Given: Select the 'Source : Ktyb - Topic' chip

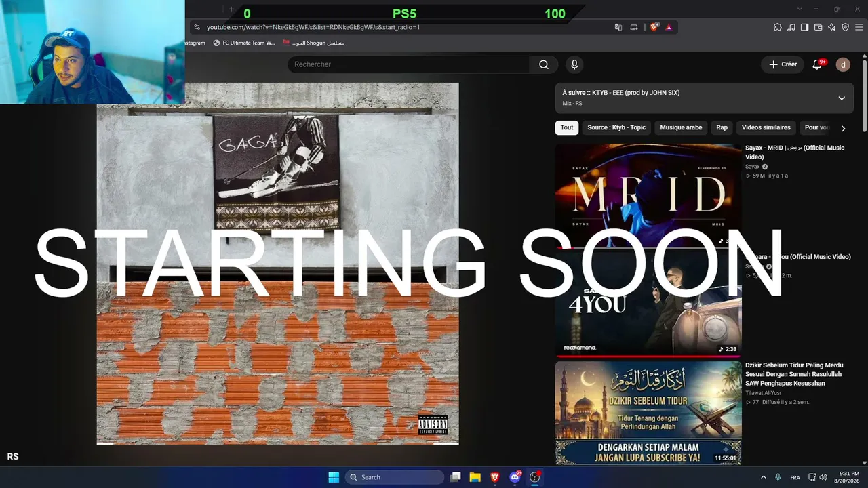Looking at the screenshot, I should pyautogui.click(x=616, y=127).
